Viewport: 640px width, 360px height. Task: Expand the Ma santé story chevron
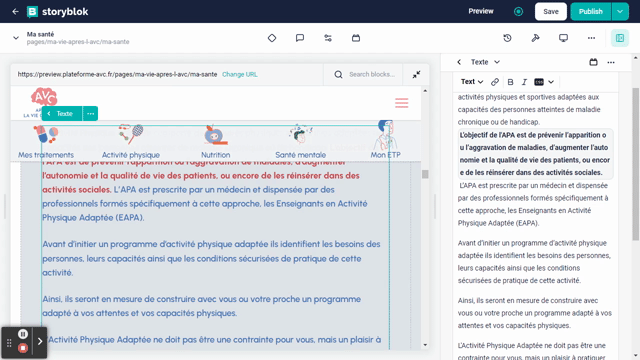click(x=16, y=38)
